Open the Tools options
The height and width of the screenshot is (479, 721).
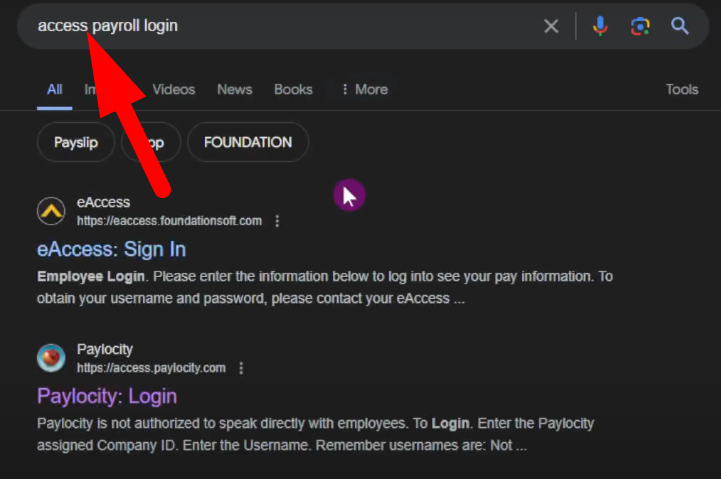pos(682,89)
